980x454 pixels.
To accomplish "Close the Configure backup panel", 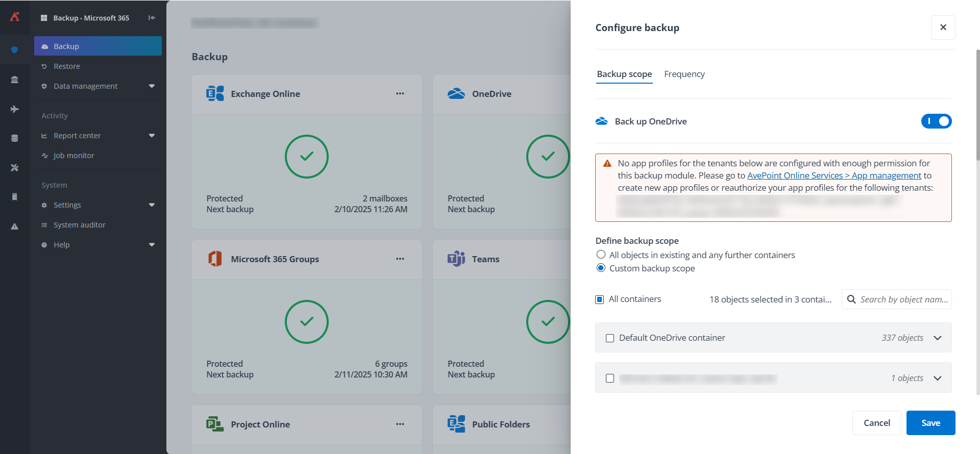I will (943, 28).
